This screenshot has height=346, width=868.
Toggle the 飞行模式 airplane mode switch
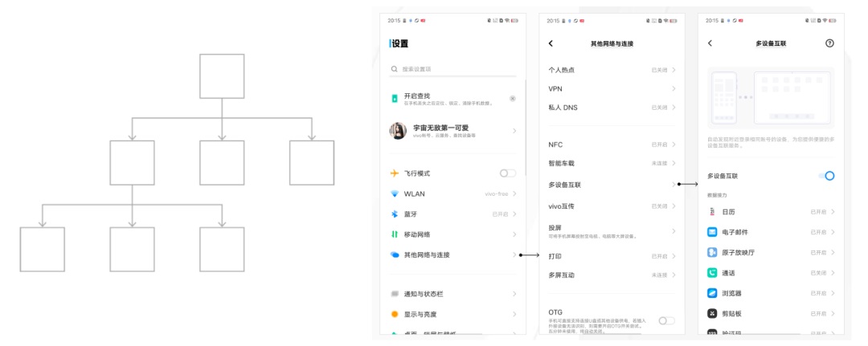(x=508, y=173)
